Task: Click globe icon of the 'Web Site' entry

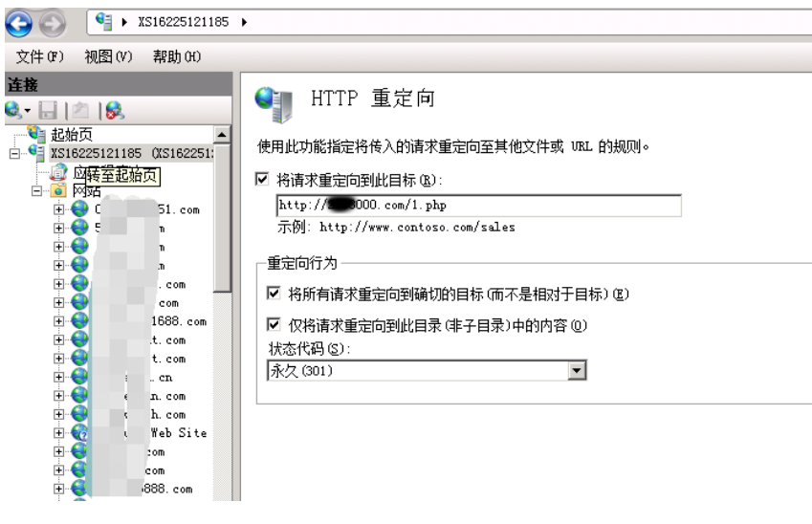Action: click(x=79, y=433)
